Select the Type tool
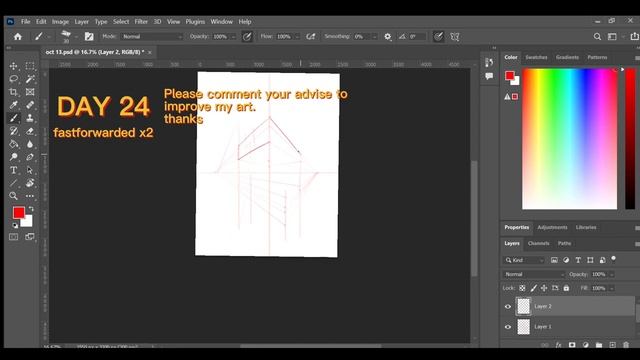Screen dimensions: 640x360 point(13,170)
